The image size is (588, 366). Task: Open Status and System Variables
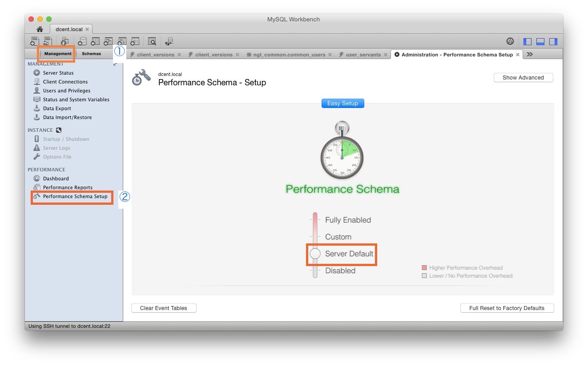[x=76, y=99]
